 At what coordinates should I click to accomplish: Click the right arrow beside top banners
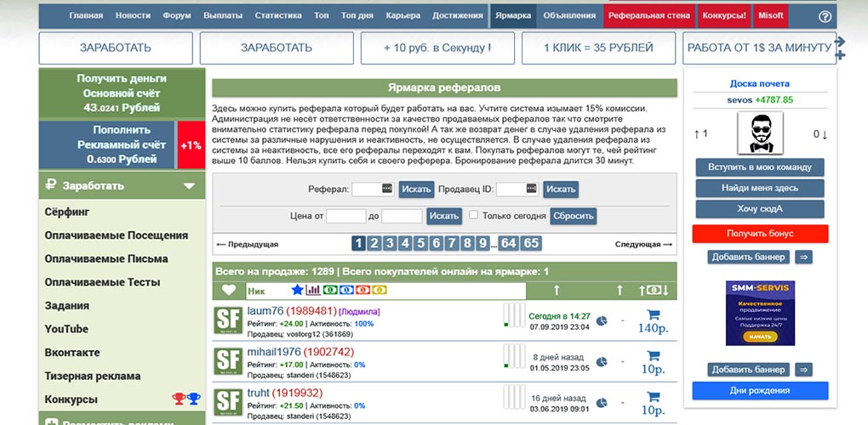840,42
